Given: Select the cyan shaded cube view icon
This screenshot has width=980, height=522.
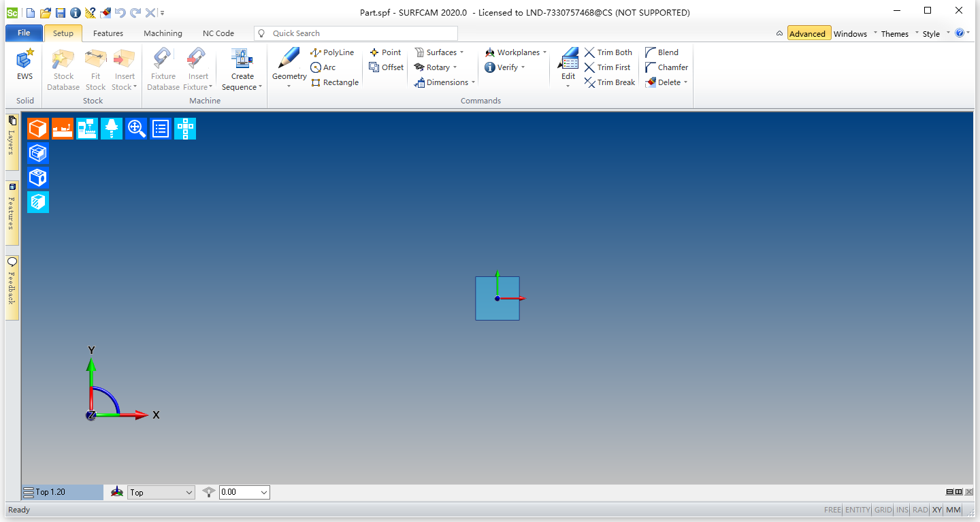Looking at the screenshot, I should 38,202.
